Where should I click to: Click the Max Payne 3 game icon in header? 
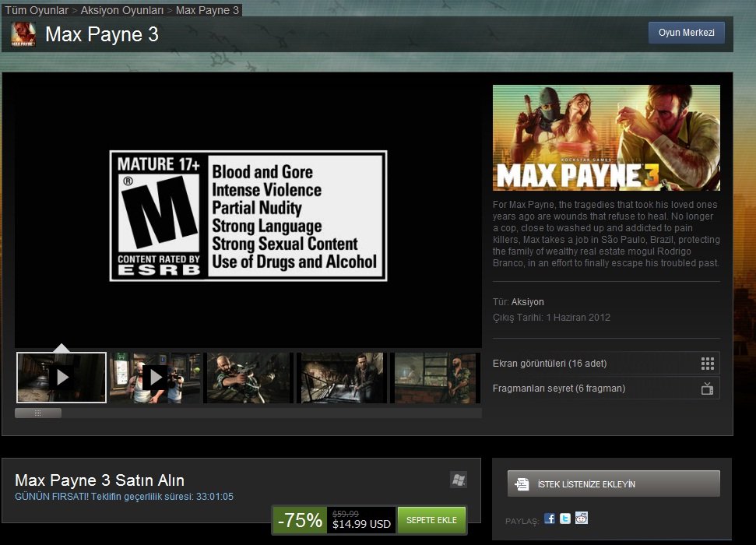point(23,34)
